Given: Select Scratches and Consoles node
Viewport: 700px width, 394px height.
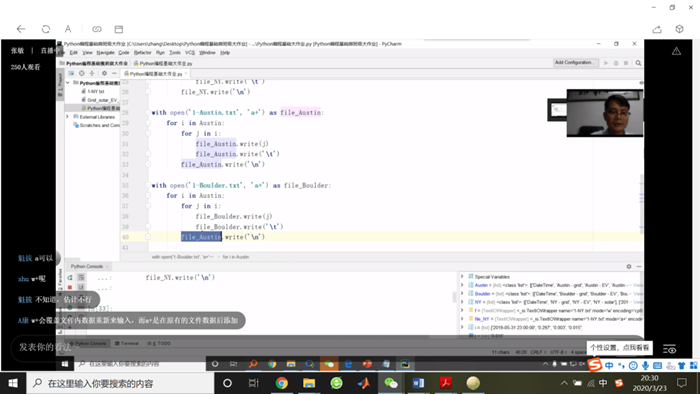Looking at the screenshot, I should 96,125.
